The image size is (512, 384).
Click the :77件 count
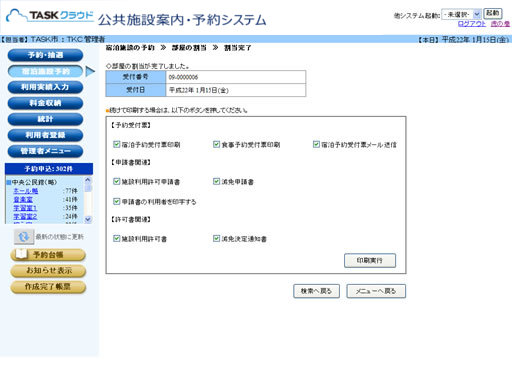(x=70, y=191)
